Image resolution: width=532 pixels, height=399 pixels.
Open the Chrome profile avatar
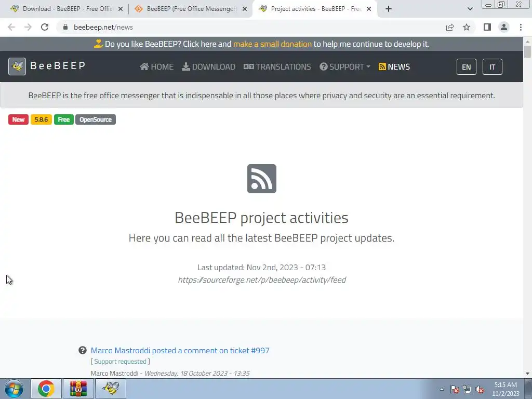504,27
